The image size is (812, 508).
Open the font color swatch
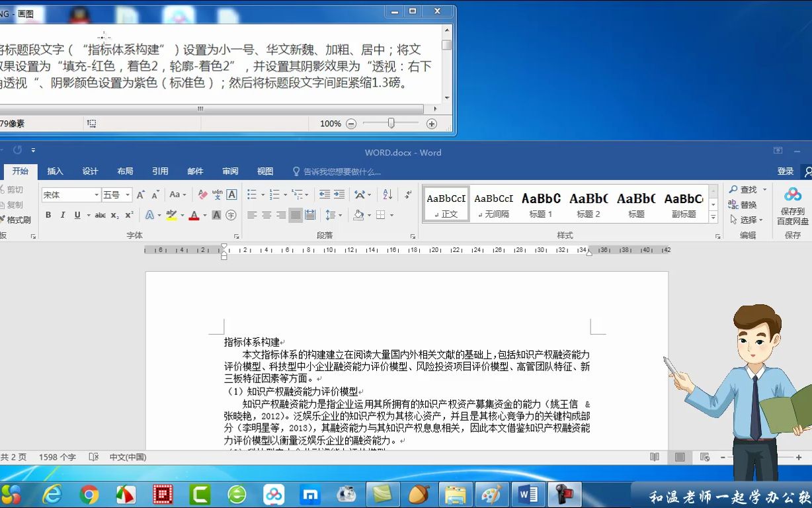pyautogui.click(x=194, y=215)
